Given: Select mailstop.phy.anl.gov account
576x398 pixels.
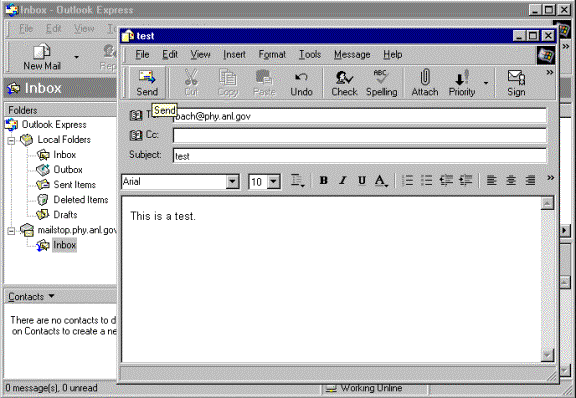Looking at the screenshot, I should click(x=77, y=230).
